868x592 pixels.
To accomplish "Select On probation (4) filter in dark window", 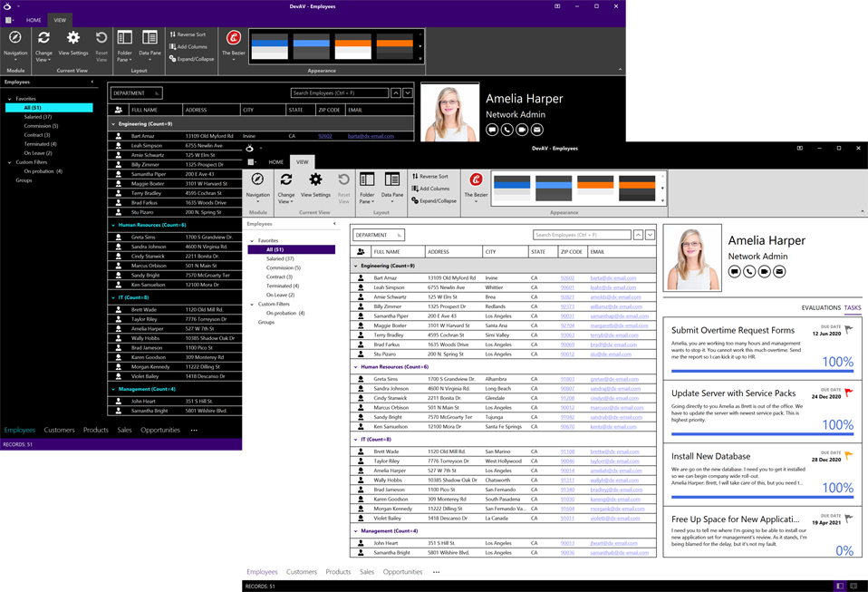I will [43, 171].
